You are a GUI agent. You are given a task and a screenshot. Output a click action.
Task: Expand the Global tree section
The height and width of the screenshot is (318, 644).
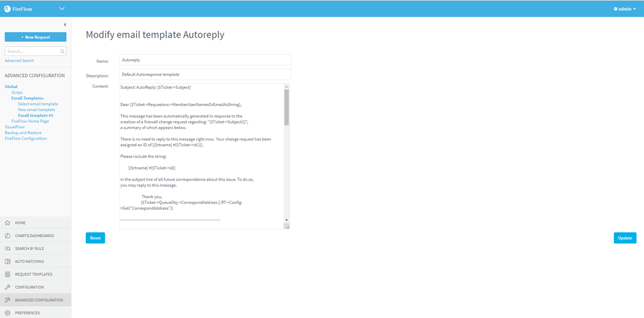click(11, 87)
